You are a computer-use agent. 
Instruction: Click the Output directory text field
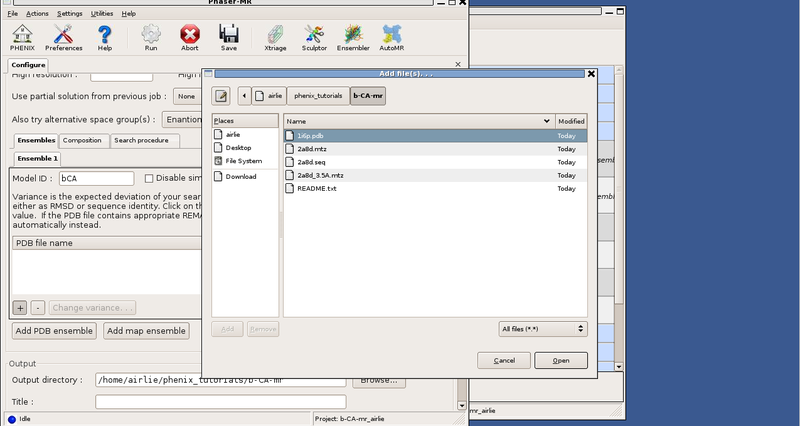point(220,380)
